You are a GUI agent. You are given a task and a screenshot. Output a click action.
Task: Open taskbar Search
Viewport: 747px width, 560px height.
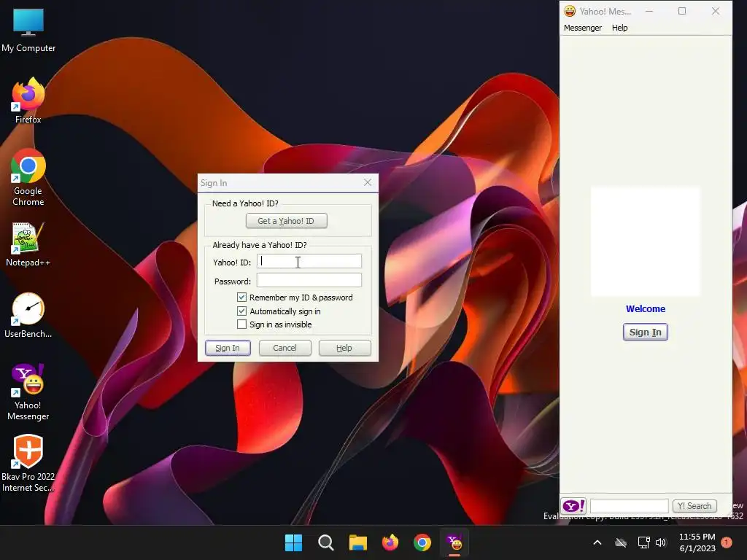point(326,542)
